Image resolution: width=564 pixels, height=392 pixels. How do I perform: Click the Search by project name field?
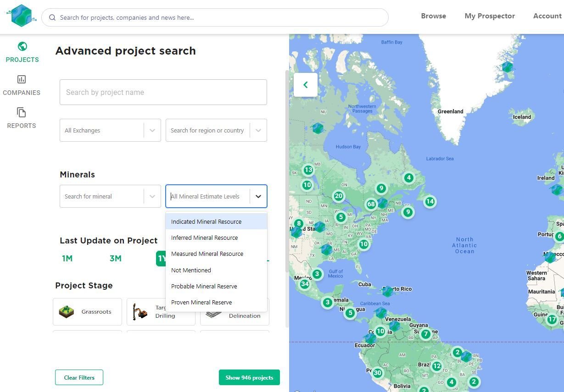(x=163, y=92)
